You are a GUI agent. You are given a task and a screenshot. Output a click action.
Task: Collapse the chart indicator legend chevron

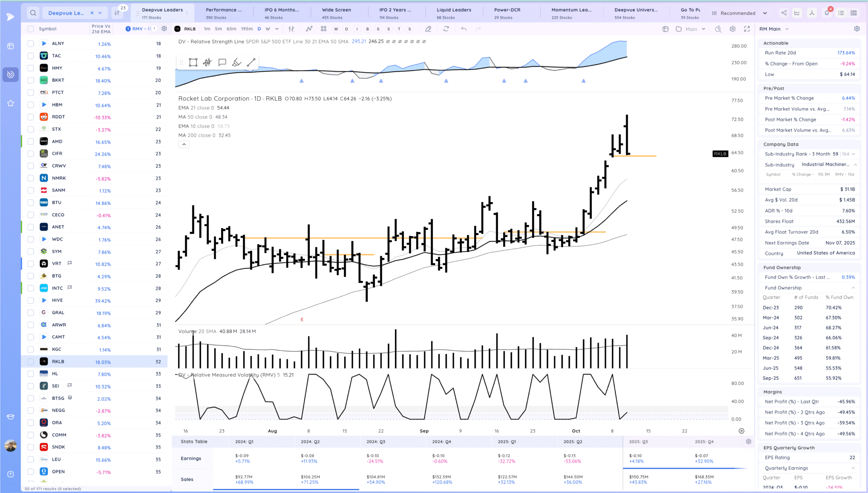(184, 144)
